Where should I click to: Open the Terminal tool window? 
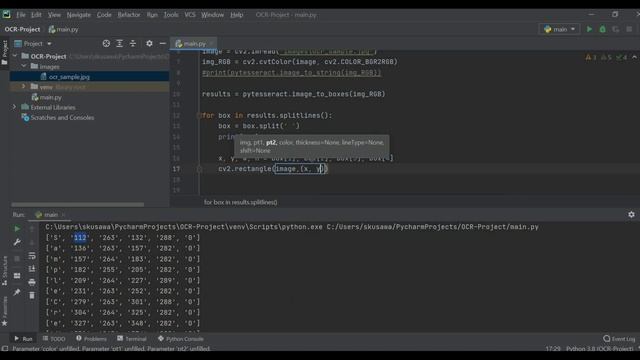click(132, 339)
